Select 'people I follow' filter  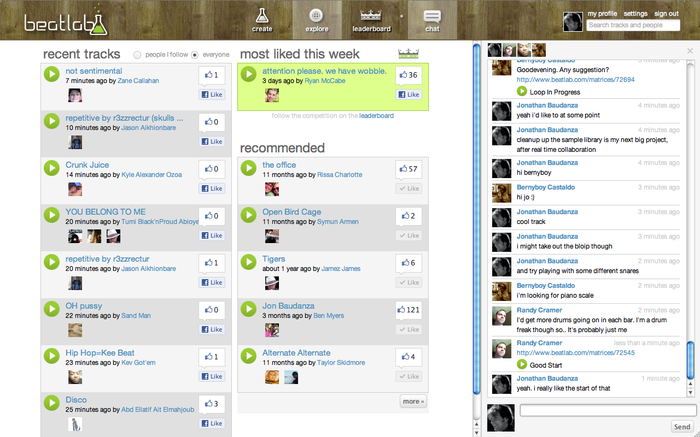[x=138, y=54]
